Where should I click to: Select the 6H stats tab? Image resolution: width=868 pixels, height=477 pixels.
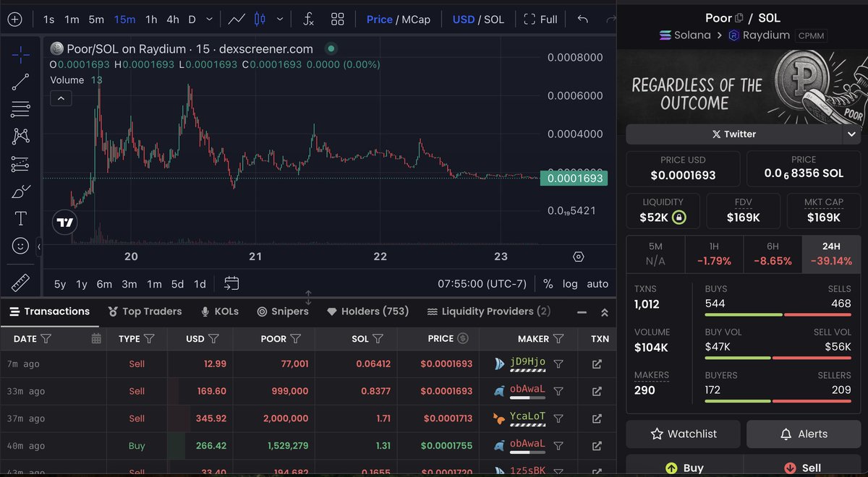773,254
